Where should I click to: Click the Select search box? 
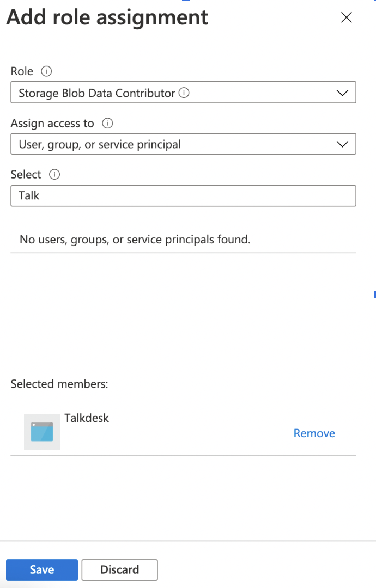183,195
